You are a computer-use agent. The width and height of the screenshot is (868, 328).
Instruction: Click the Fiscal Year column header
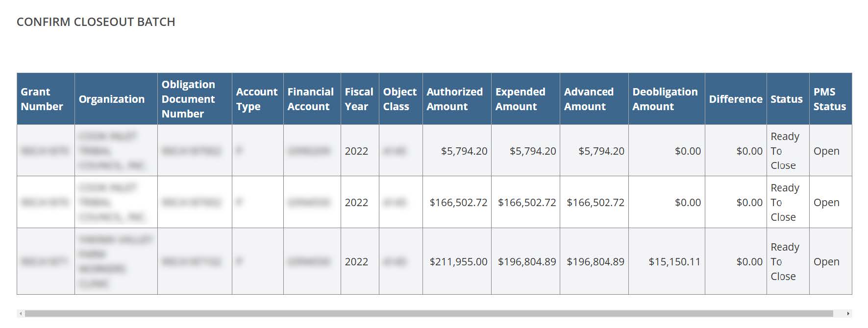click(359, 99)
